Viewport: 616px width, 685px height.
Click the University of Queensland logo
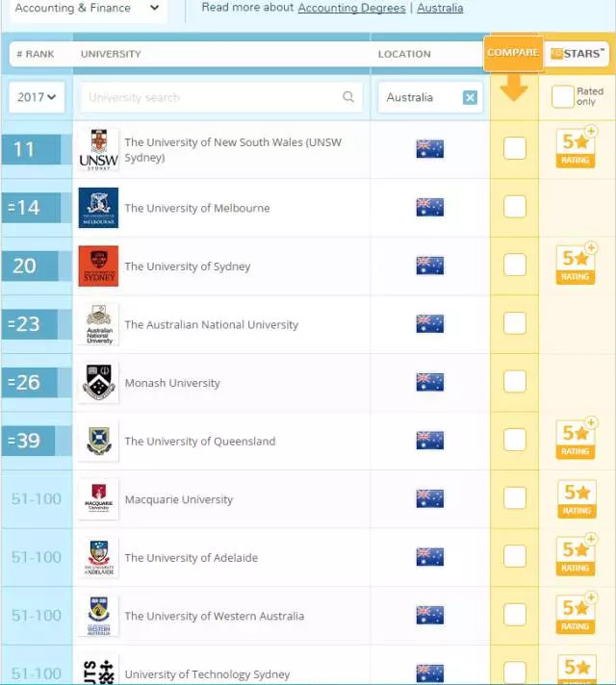(x=98, y=441)
